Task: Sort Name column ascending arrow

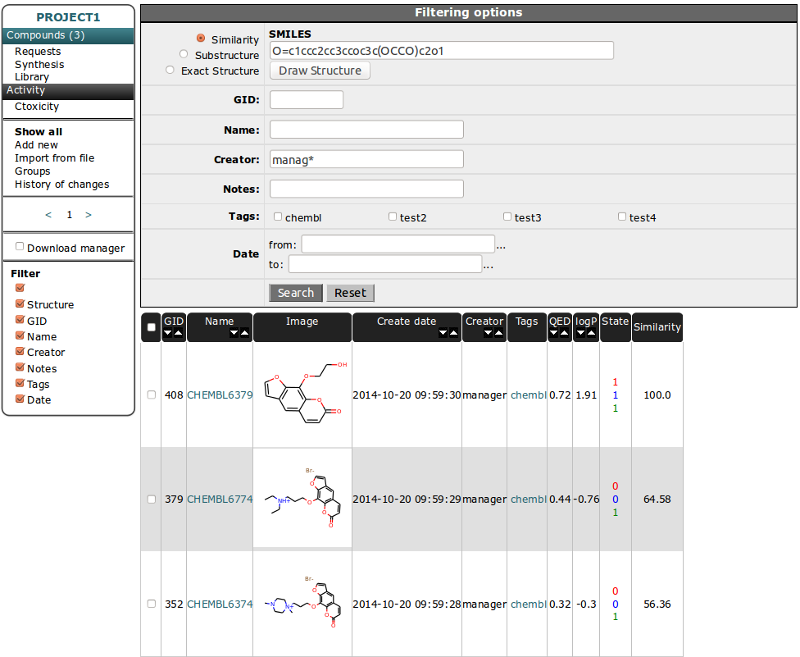Action: click(x=244, y=333)
